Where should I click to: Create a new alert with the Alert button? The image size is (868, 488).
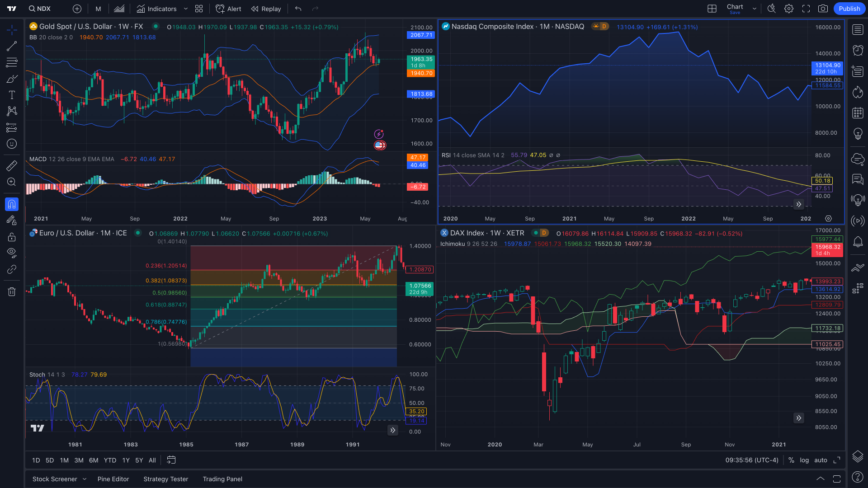coord(228,9)
